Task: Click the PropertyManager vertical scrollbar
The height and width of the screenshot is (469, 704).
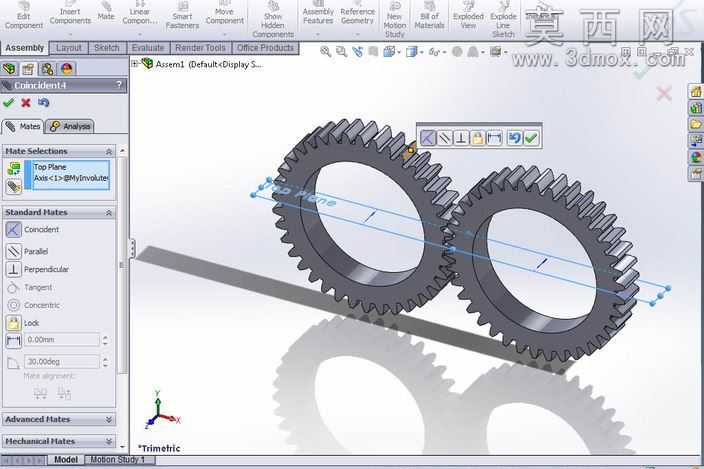Action: coord(122,265)
